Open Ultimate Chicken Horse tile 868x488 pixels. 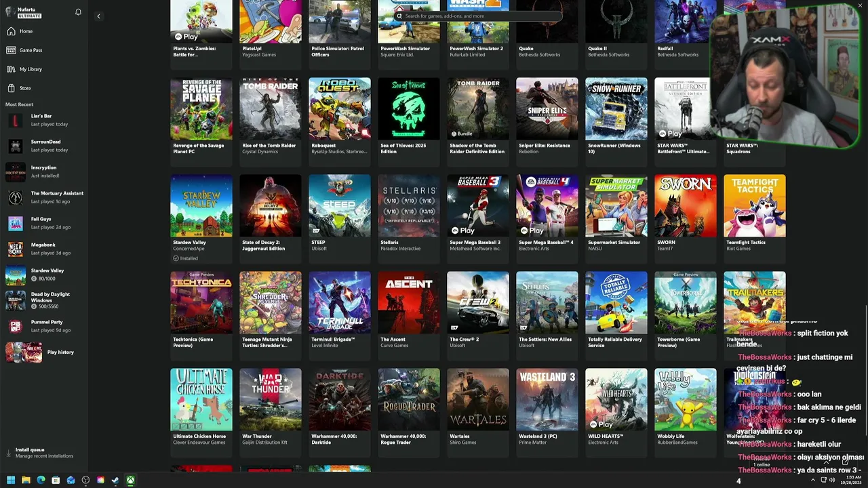coord(201,413)
